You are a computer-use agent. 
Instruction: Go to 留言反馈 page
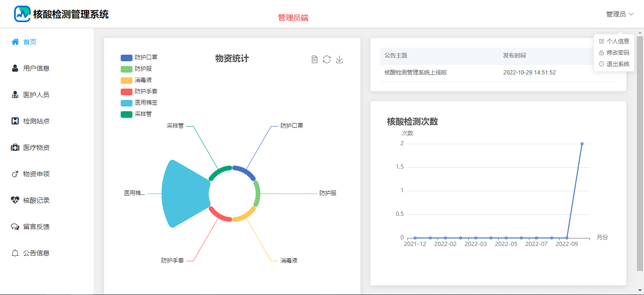[x=36, y=227]
